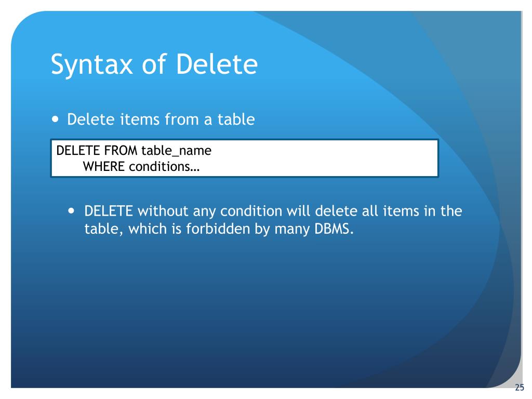Click the "FROM" keyword in the code box

[x=121, y=150]
